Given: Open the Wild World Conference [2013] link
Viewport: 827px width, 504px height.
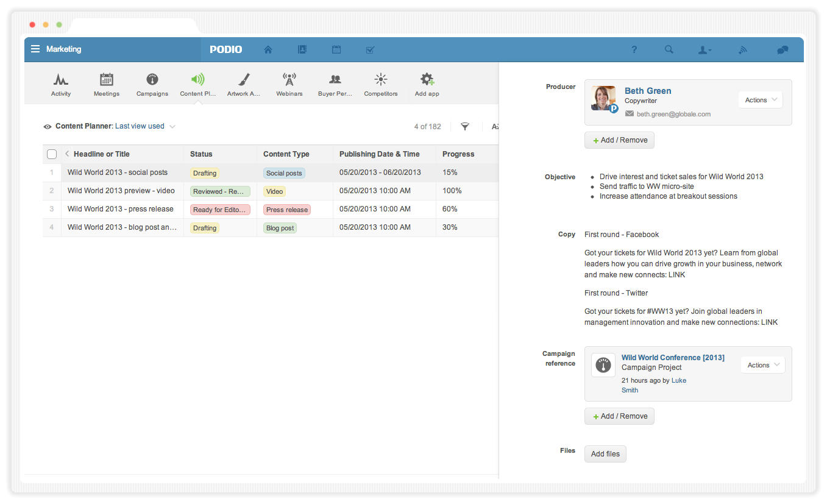Looking at the screenshot, I should click(x=673, y=358).
